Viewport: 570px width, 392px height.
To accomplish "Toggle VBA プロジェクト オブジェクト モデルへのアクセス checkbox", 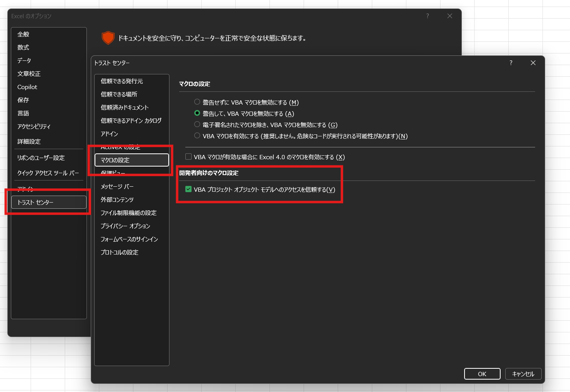I will (188, 189).
